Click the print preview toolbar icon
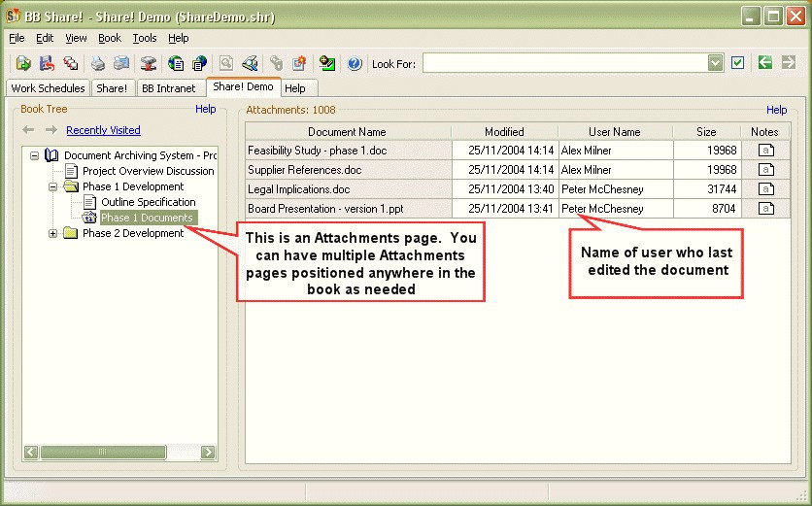The width and height of the screenshot is (812, 506). click(x=121, y=63)
